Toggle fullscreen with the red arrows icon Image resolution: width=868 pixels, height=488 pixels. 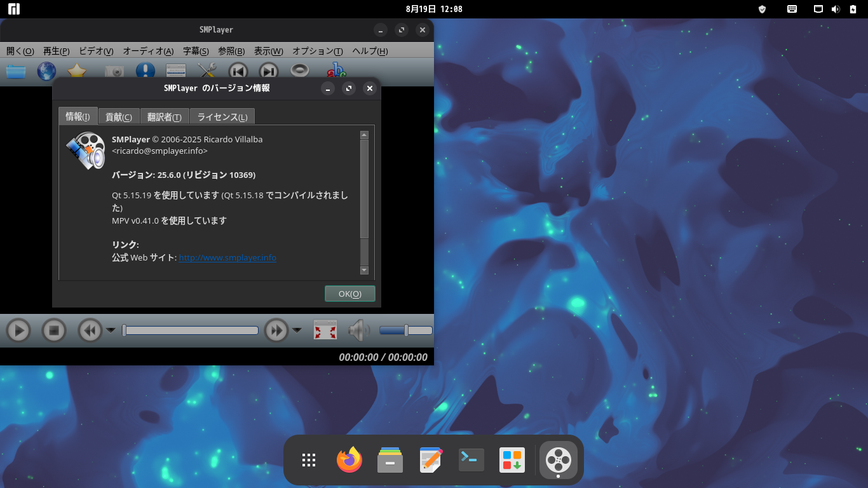coord(325,330)
